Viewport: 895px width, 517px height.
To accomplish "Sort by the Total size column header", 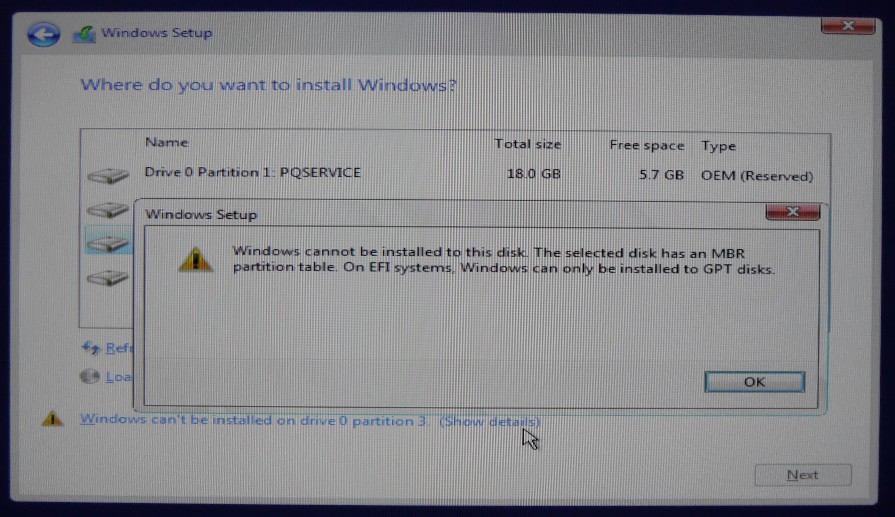I will (x=527, y=144).
